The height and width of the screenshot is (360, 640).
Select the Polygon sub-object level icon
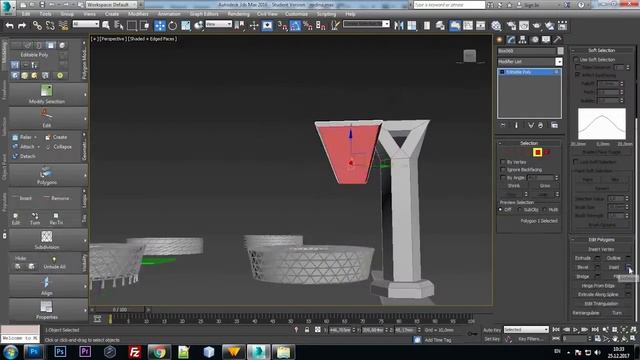[x=538, y=152]
